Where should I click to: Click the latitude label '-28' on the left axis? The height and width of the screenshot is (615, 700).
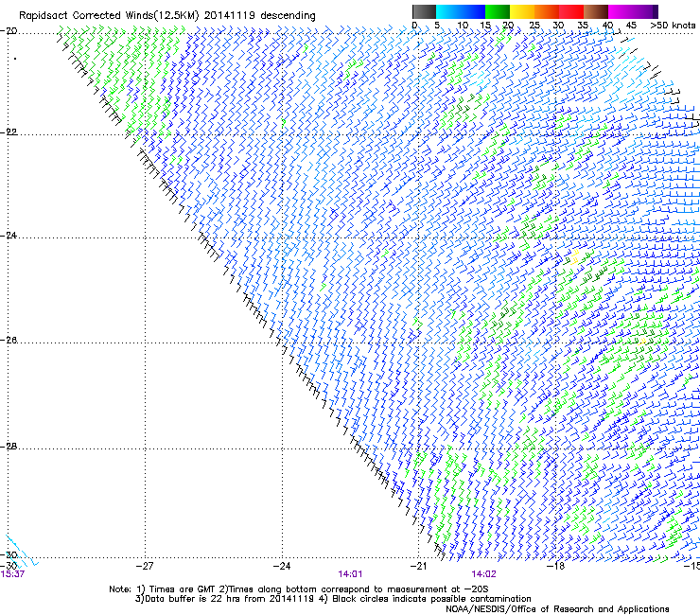pyautogui.click(x=9, y=446)
